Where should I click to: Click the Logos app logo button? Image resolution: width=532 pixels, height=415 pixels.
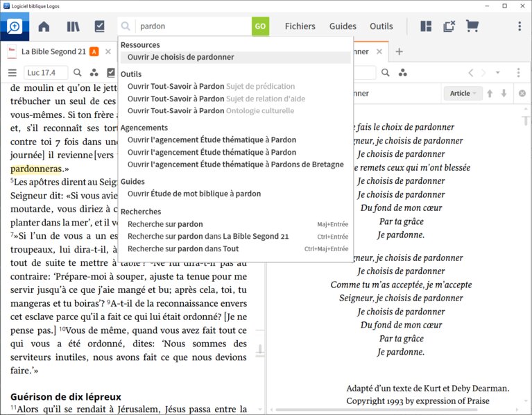15,26
